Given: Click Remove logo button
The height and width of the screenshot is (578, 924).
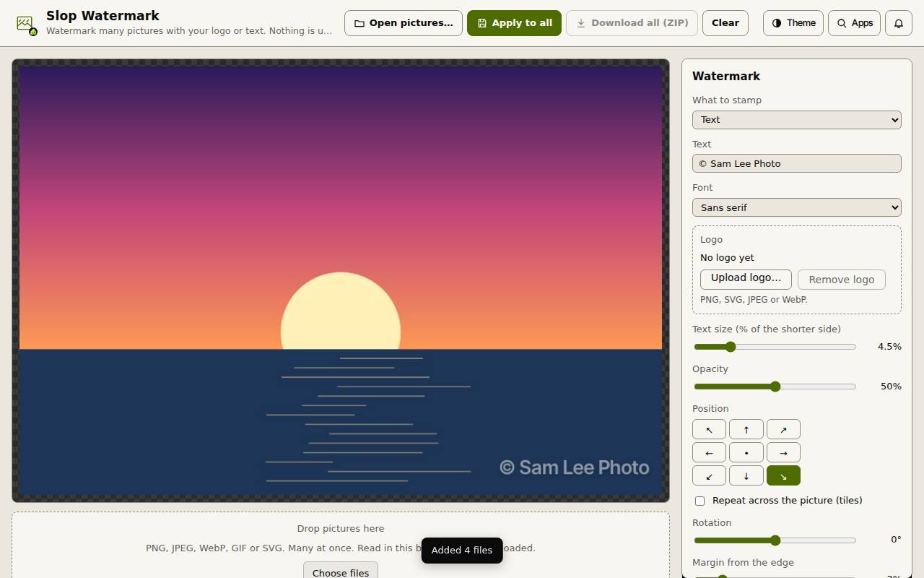Looking at the screenshot, I should coord(842,280).
